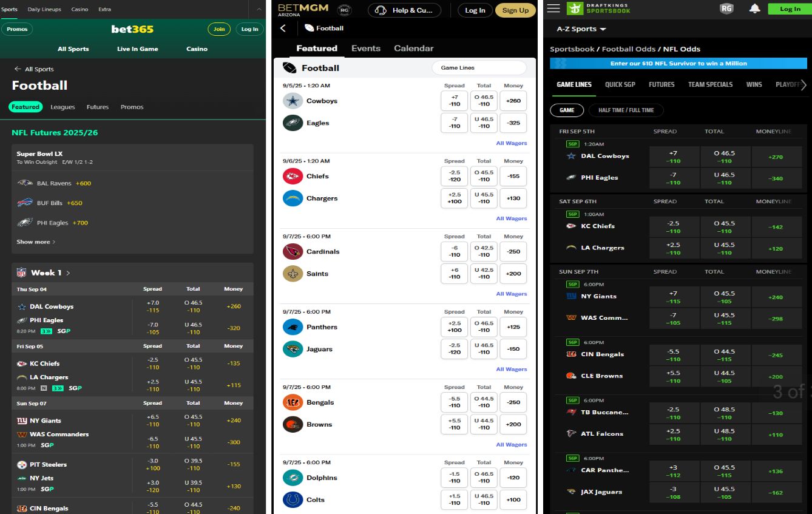Click the back arrow on BetMGM
This screenshot has height=514, width=812.
(283, 27)
